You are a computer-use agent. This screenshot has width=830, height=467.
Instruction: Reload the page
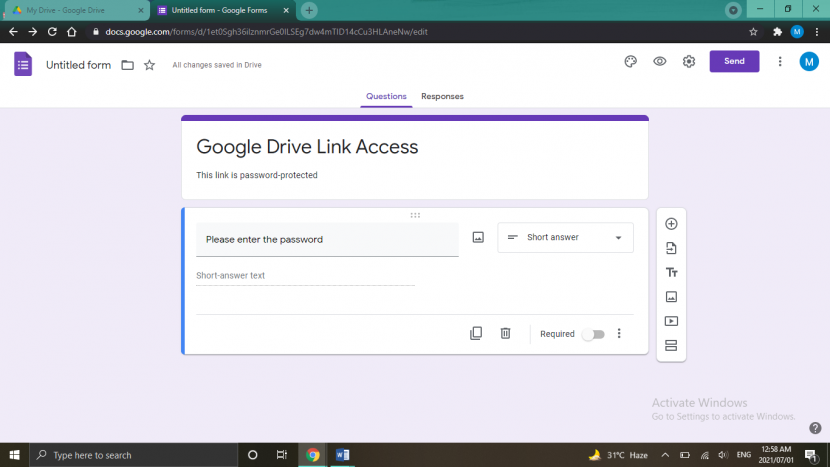pos(52,32)
